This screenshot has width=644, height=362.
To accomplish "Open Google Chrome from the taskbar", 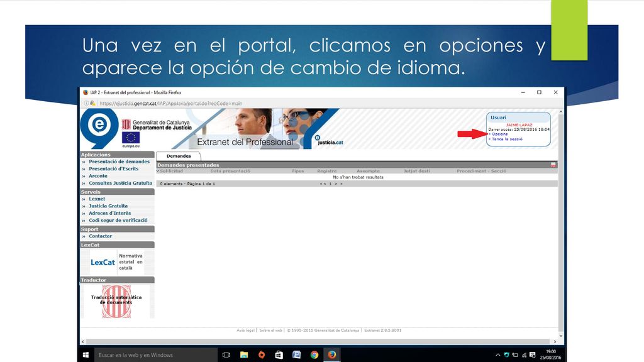I will (314, 355).
